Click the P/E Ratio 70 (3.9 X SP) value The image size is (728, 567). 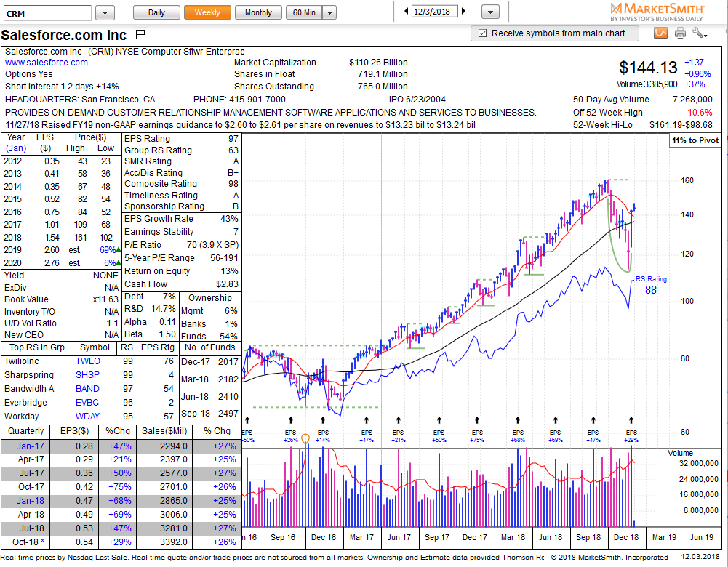(212, 244)
